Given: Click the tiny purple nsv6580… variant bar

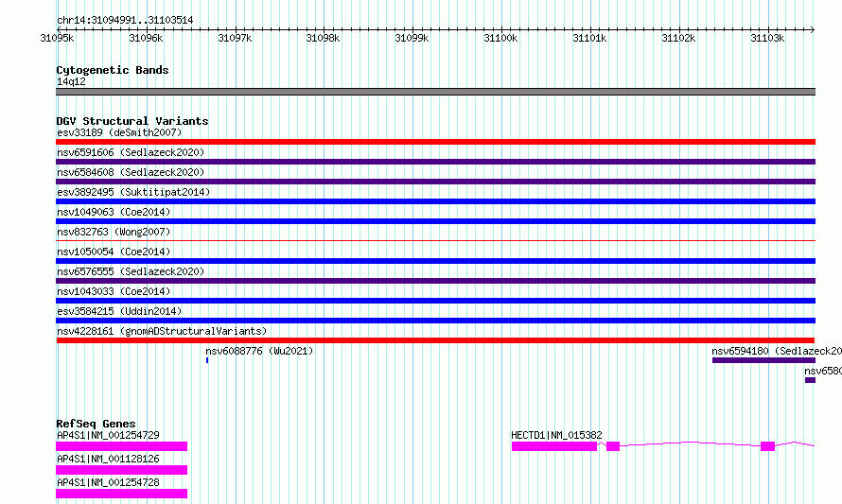Looking at the screenshot, I should click(x=811, y=380).
